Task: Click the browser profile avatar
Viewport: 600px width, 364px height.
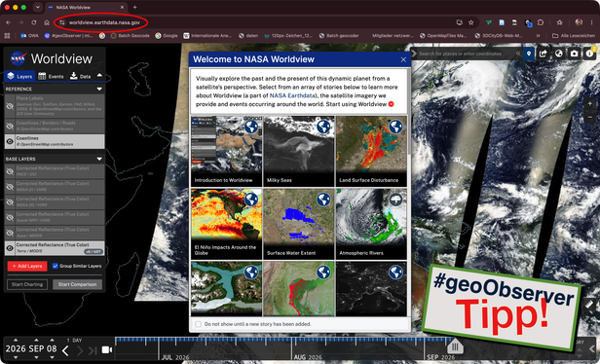Action: point(579,22)
